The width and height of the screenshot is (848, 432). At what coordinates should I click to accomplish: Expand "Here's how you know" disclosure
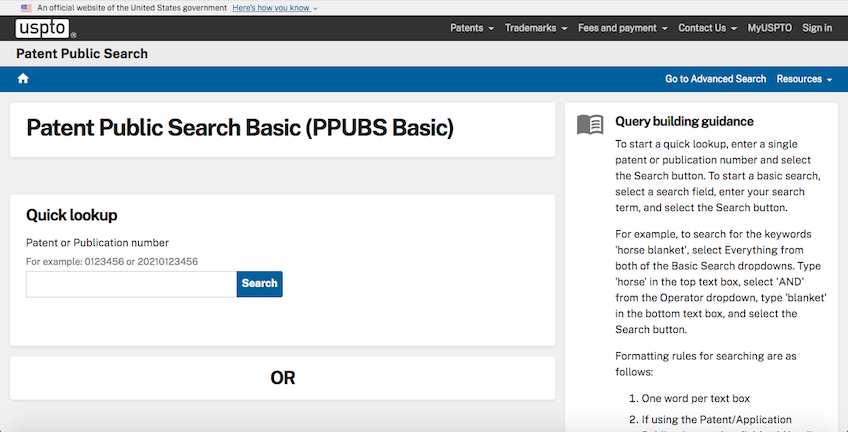tap(275, 8)
